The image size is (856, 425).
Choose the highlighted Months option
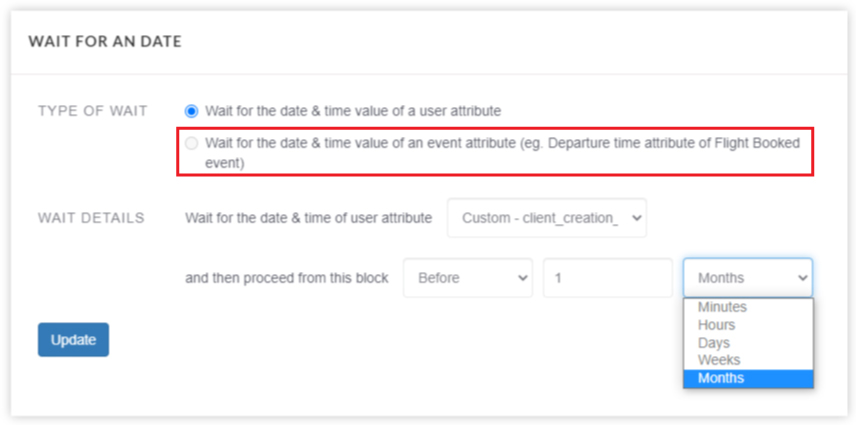(x=748, y=378)
